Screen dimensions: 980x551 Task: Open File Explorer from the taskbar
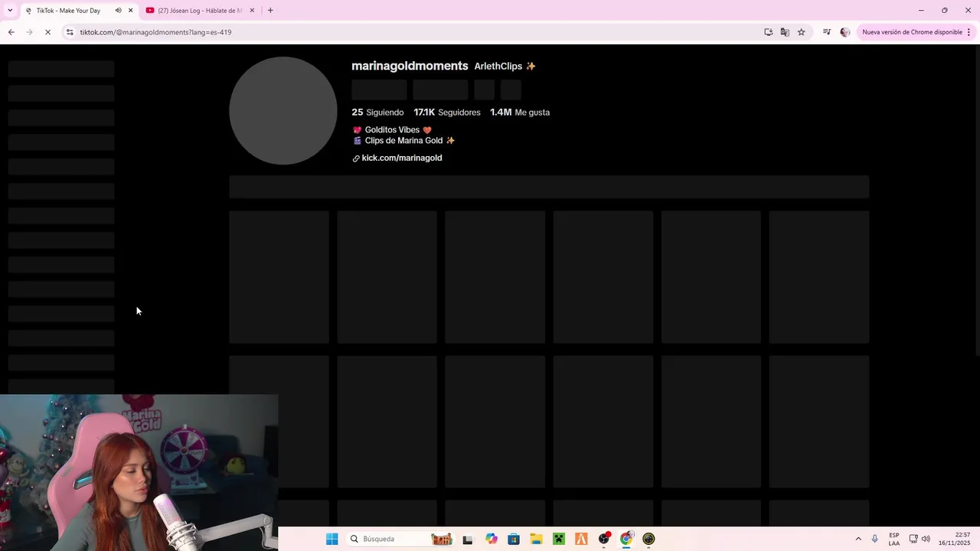(536, 539)
